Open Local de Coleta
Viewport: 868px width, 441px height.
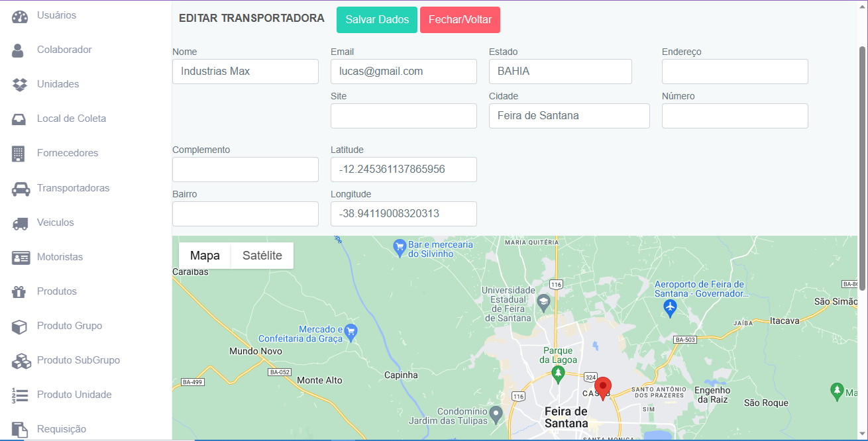pyautogui.click(x=72, y=118)
